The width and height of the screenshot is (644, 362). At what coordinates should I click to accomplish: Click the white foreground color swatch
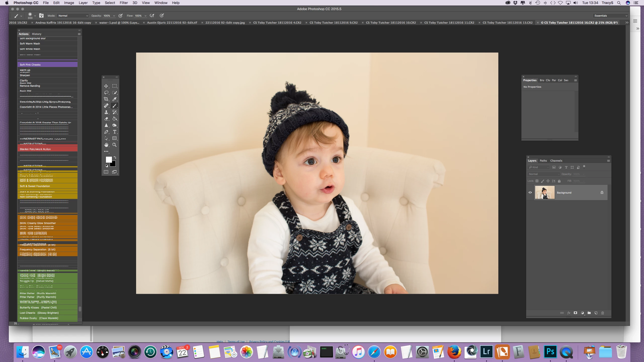pyautogui.click(x=108, y=159)
